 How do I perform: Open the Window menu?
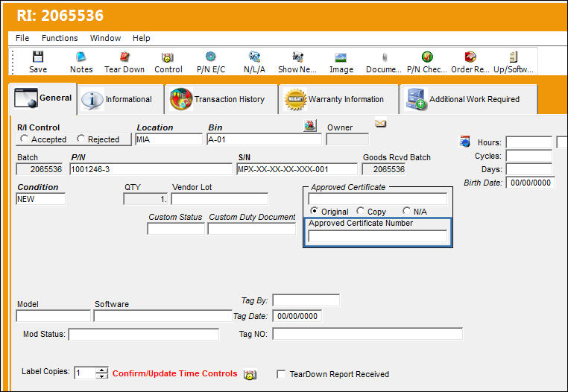click(x=105, y=38)
